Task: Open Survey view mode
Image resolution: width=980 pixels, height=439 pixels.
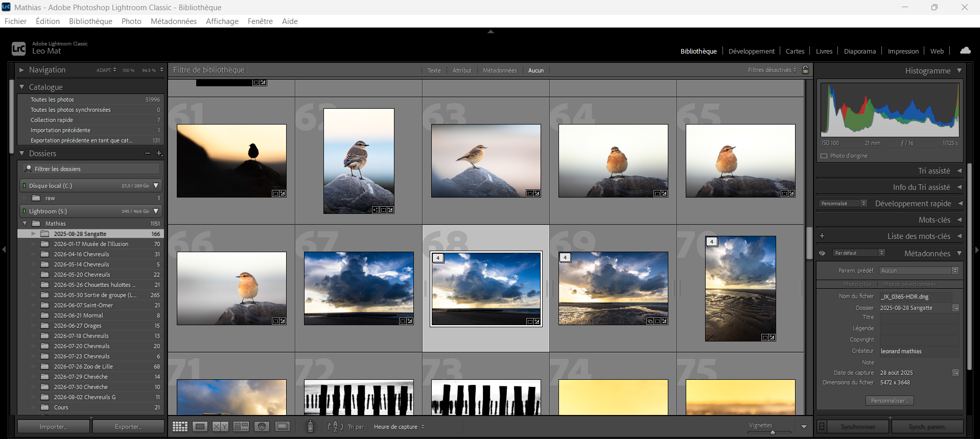Action: 241,426
